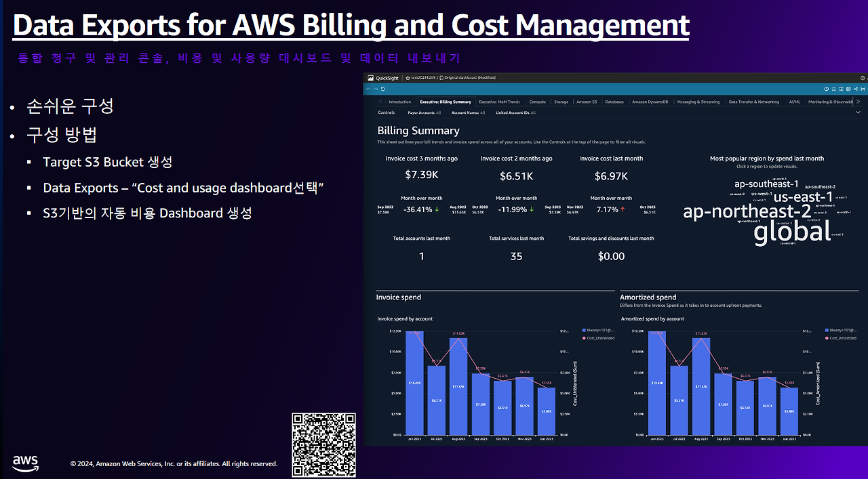Click the undo arrow in QuickSight toolbar

click(x=369, y=89)
